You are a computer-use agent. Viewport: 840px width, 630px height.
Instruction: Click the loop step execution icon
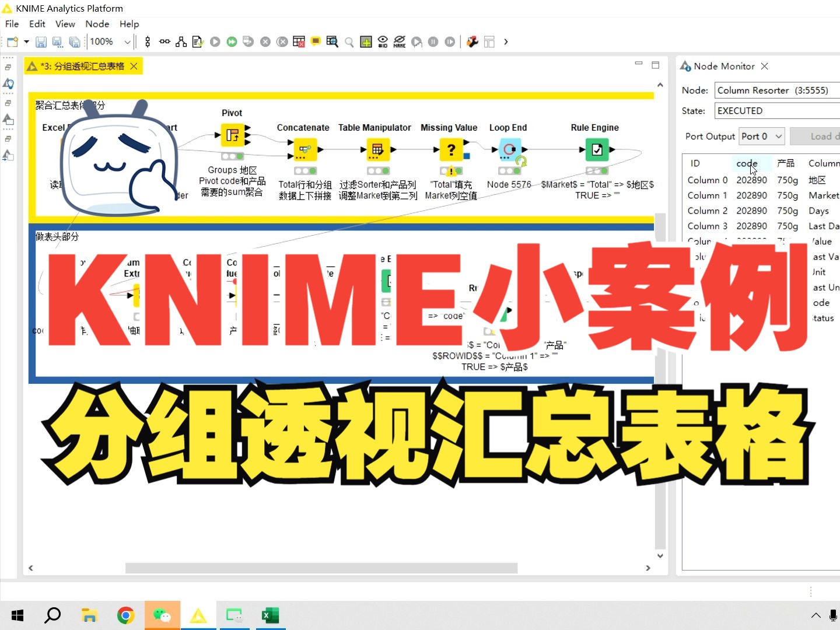click(416, 42)
